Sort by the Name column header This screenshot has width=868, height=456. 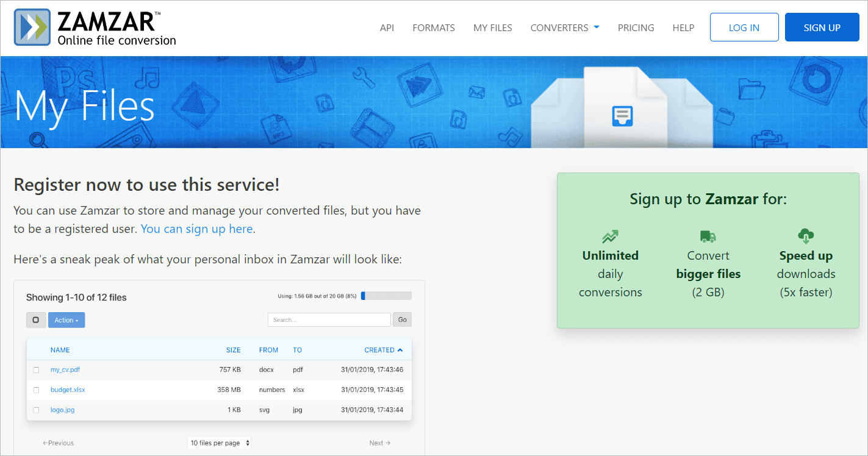tap(60, 350)
